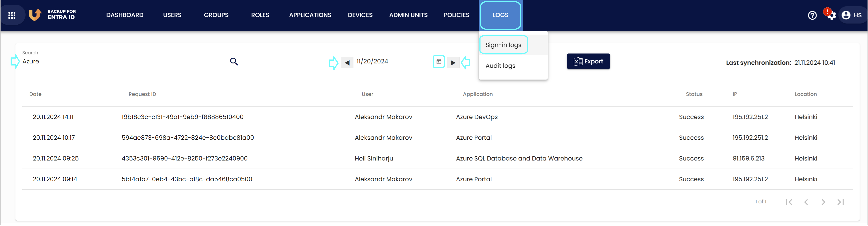The image size is (868, 226).
Task: Open the Dashboard tab
Action: 125,15
